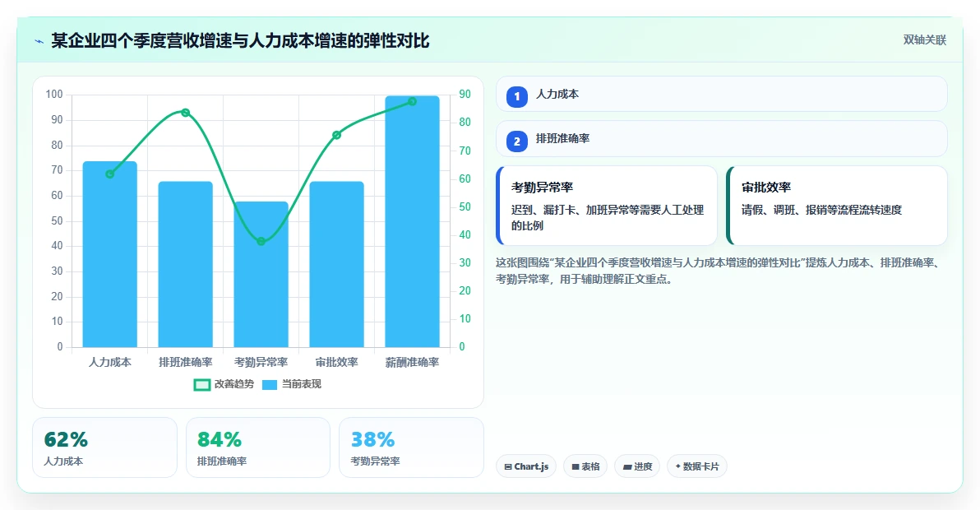The height and width of the screenshot is (510, 980).
Task: Click line point above 排班准确率 bar
Action: (186, 113)
